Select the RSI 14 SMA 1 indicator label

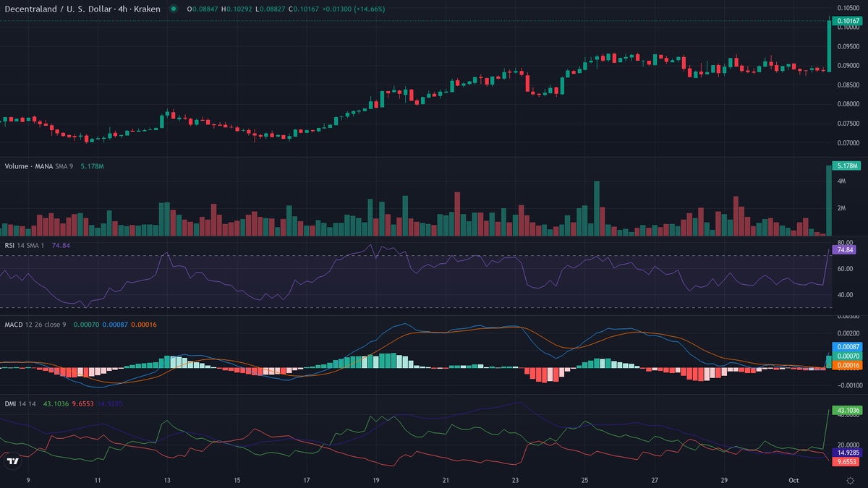[x=26, y=245]
